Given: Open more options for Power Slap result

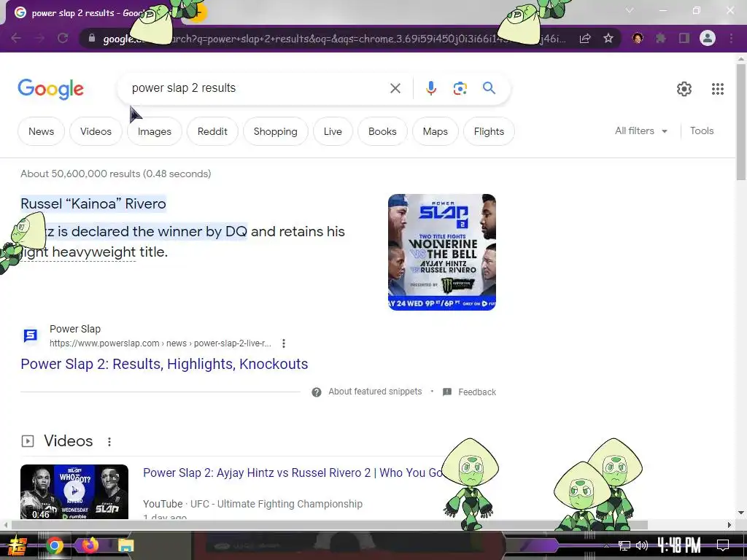Looking at the screenshot, I should click(x=284, y=343).
